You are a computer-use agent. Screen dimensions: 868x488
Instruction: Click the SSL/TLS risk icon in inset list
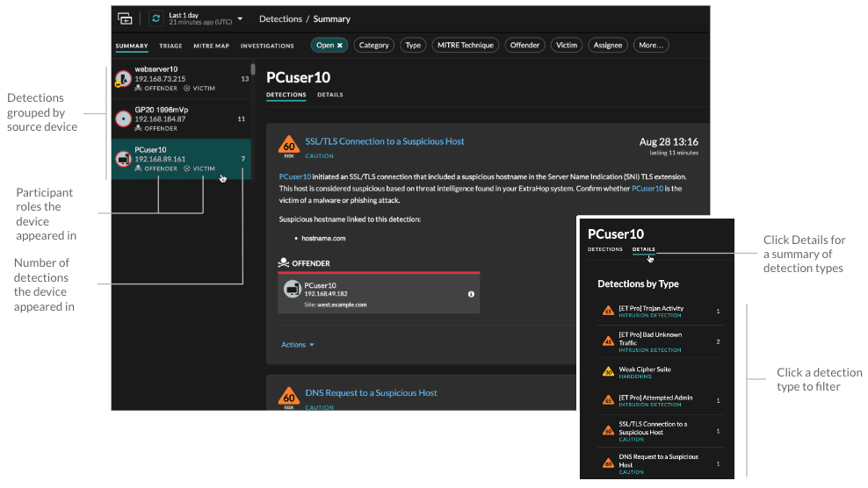click(x=608, y=430)
